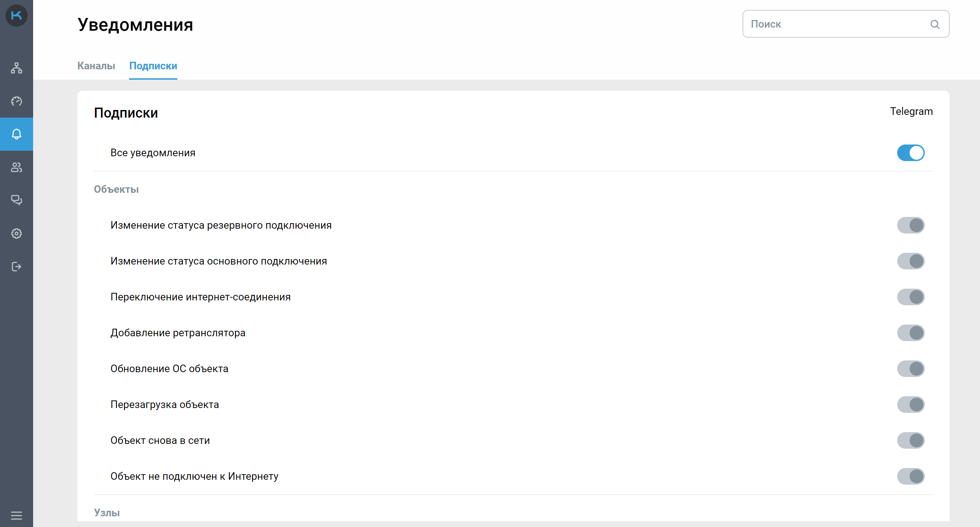Open the users sidebar icon

tap(16, 167)
